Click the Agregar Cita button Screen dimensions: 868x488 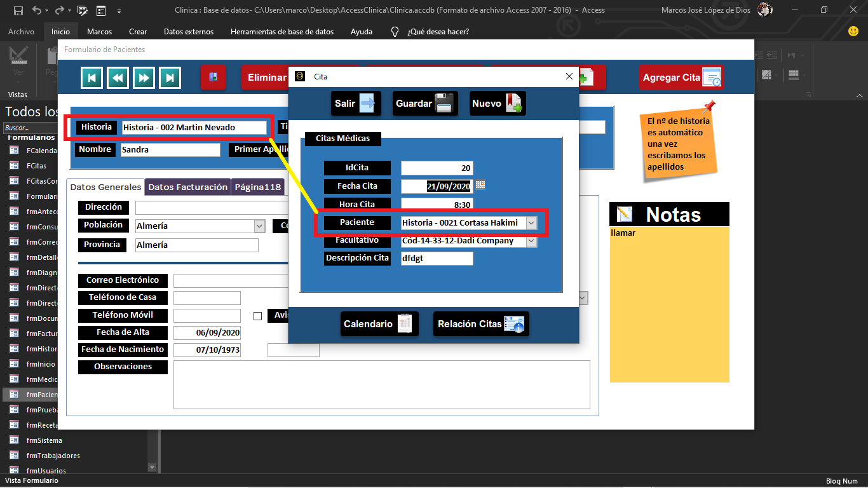(x=681, y=78)
